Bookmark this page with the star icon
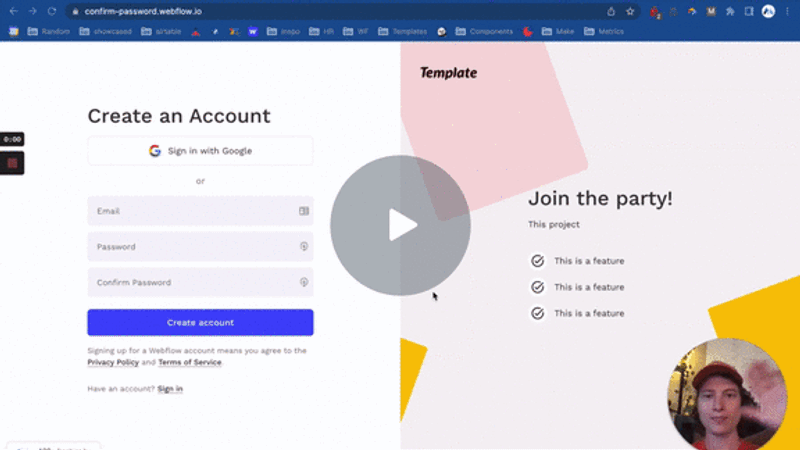 [x=630, y=11]
